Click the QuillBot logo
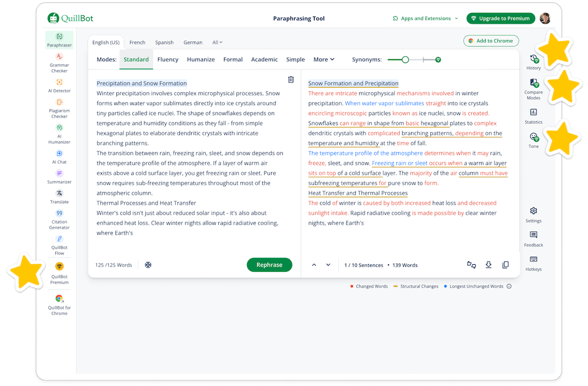 (70, 18)
